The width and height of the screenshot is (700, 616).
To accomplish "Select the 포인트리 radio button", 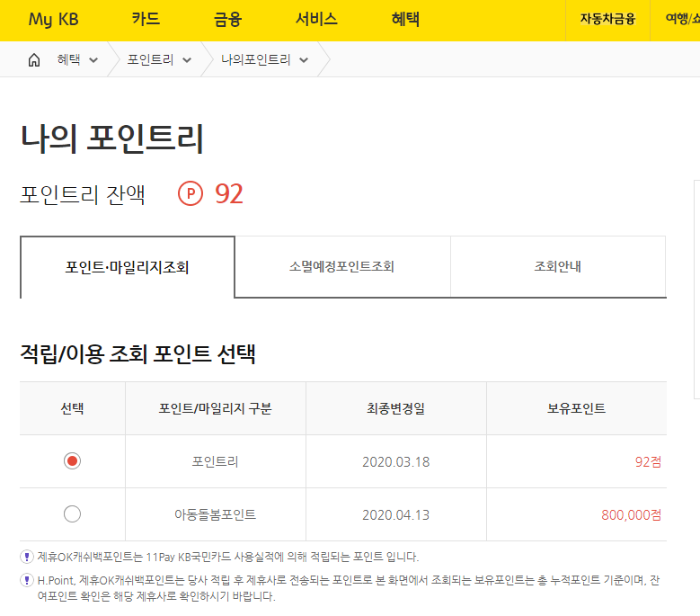I will 72,461.
